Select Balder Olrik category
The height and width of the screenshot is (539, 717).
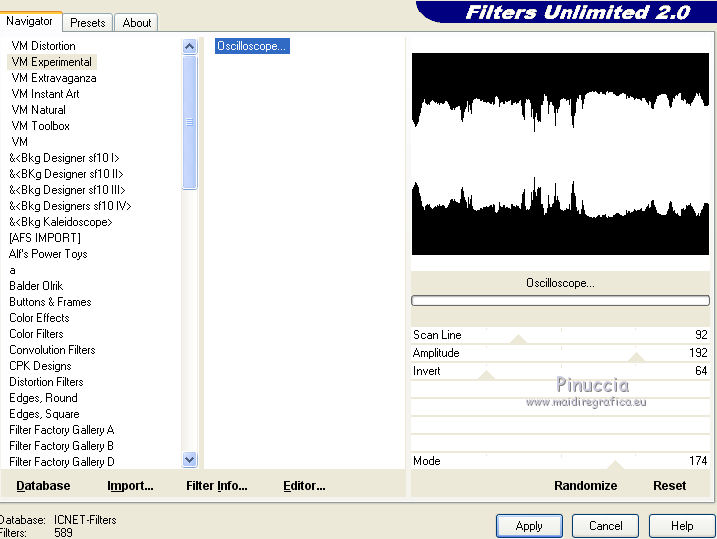pos(36,286)
